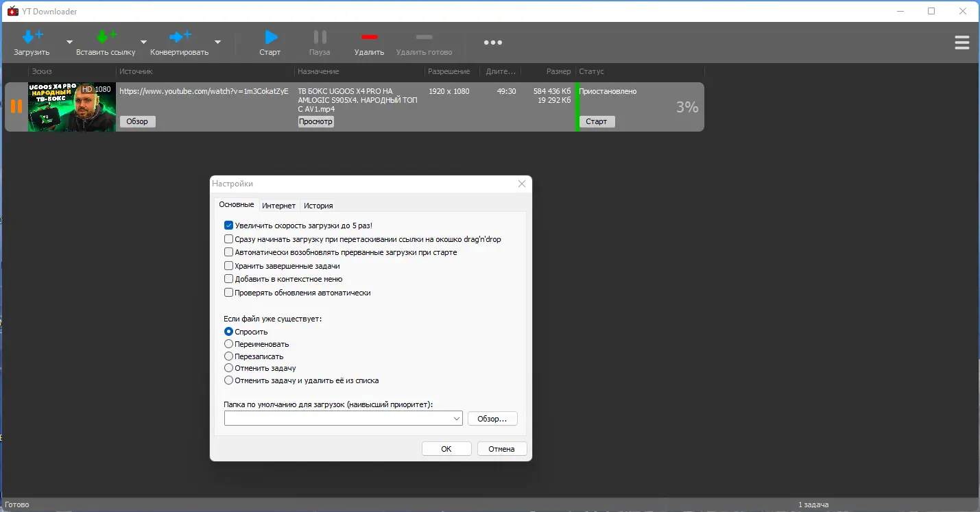Click the 49:30 duration value

click(x=507, y=90)
